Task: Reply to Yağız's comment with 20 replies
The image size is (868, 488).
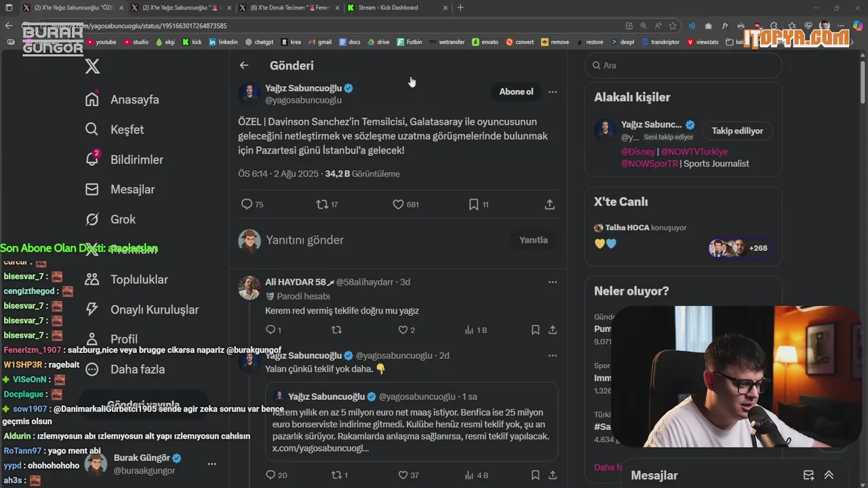Action: [x=276, y=475]
